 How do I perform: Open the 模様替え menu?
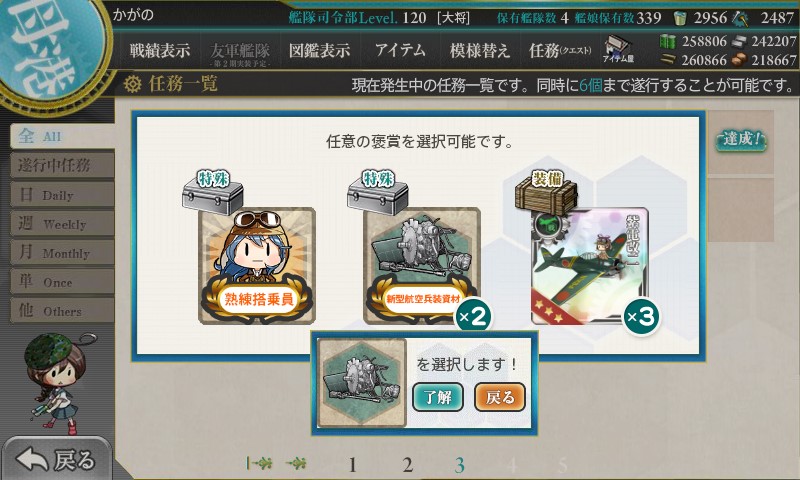[480, 50]
